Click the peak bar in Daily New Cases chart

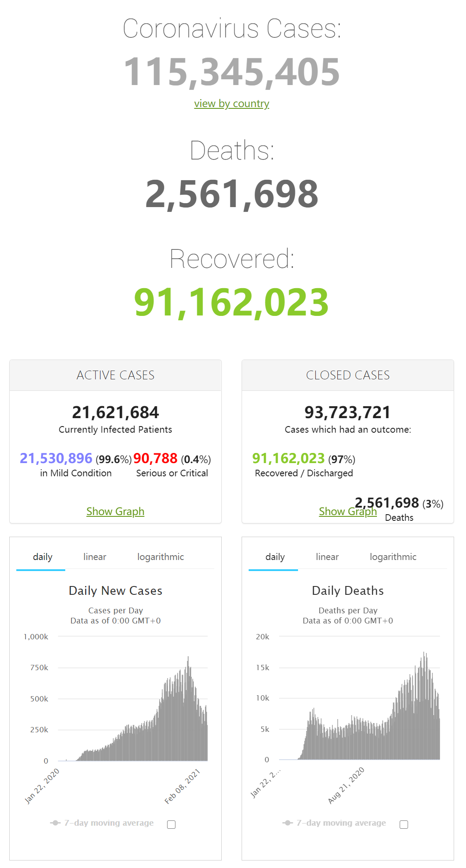pyautogui.click(x=188, y=708)
